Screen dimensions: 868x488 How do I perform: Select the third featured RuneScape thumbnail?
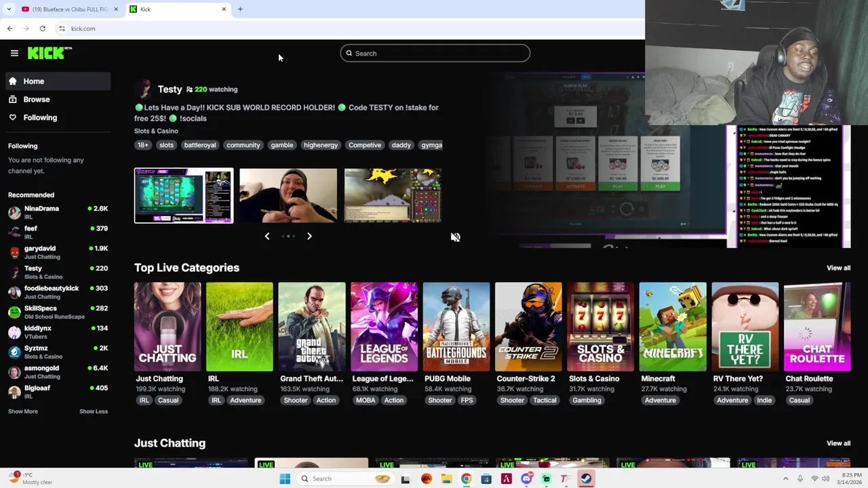pyautogui.click(x=393, y=195)
